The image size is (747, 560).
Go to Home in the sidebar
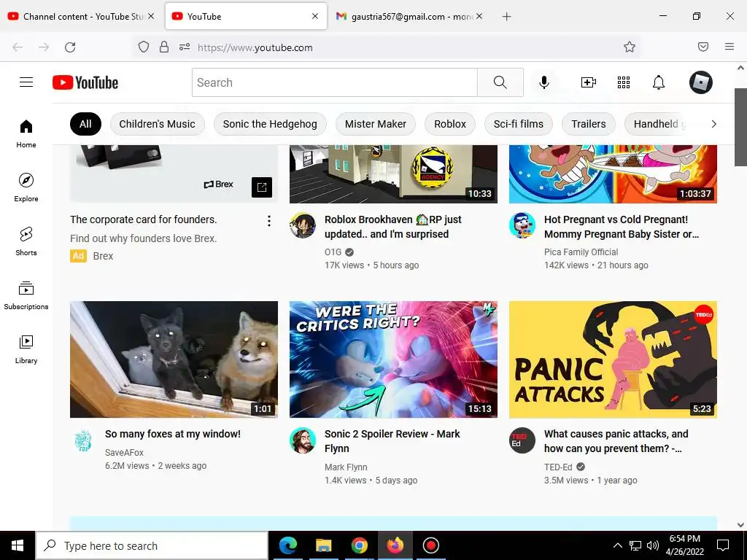click(26, 134)
